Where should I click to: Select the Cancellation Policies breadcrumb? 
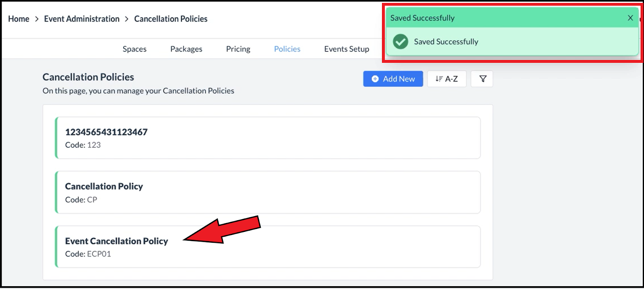click(171, 19)
